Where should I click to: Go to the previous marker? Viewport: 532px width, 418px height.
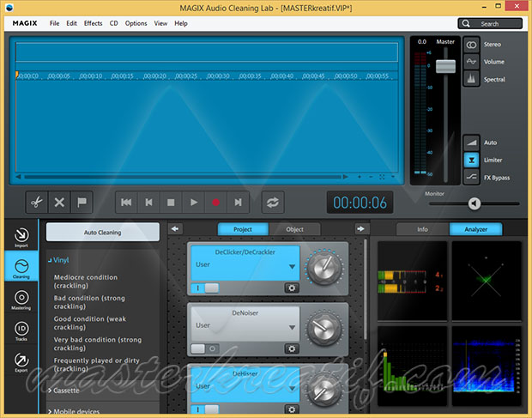click(148, 203)
